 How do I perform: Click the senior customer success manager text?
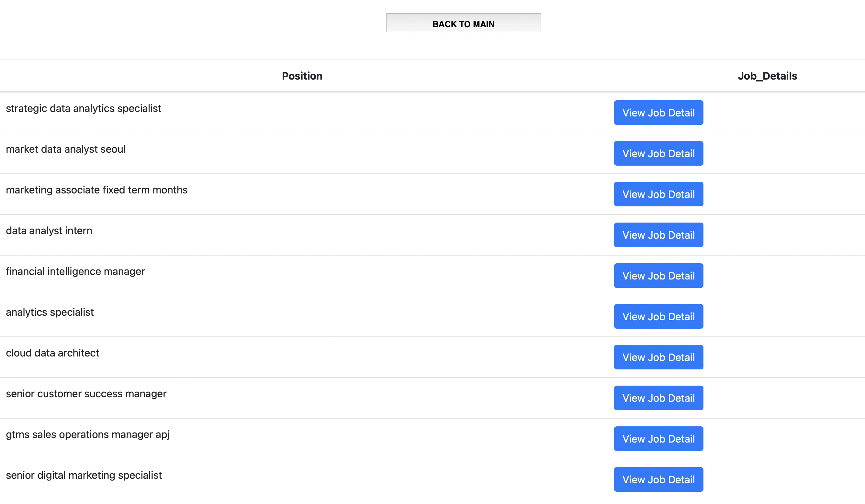[86, 393]
